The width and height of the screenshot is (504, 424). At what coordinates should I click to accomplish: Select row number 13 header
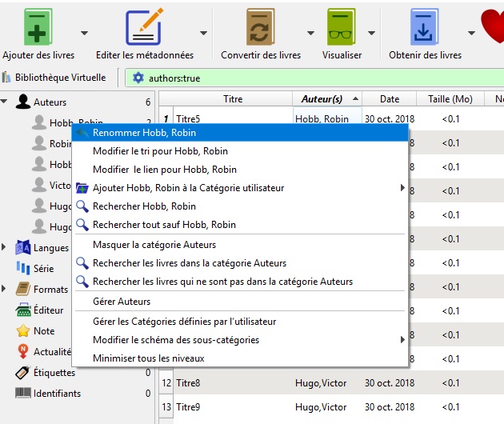coord(166,406)
